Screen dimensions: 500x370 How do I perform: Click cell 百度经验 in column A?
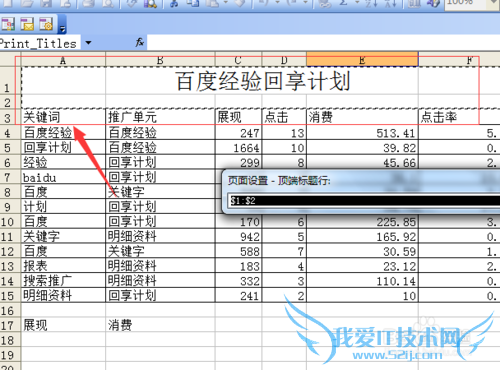click(x=63, y=133)
